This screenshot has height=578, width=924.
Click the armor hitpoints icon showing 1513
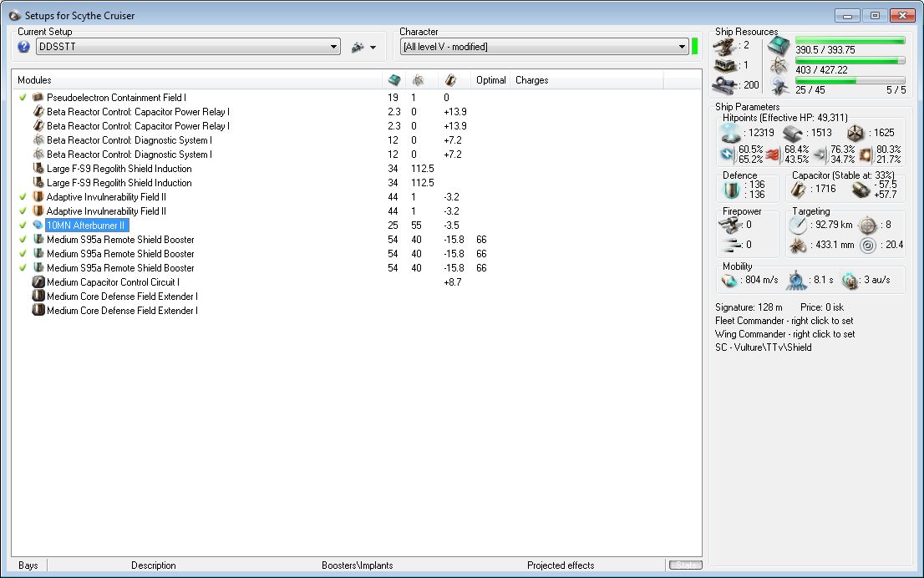(793, 133)
